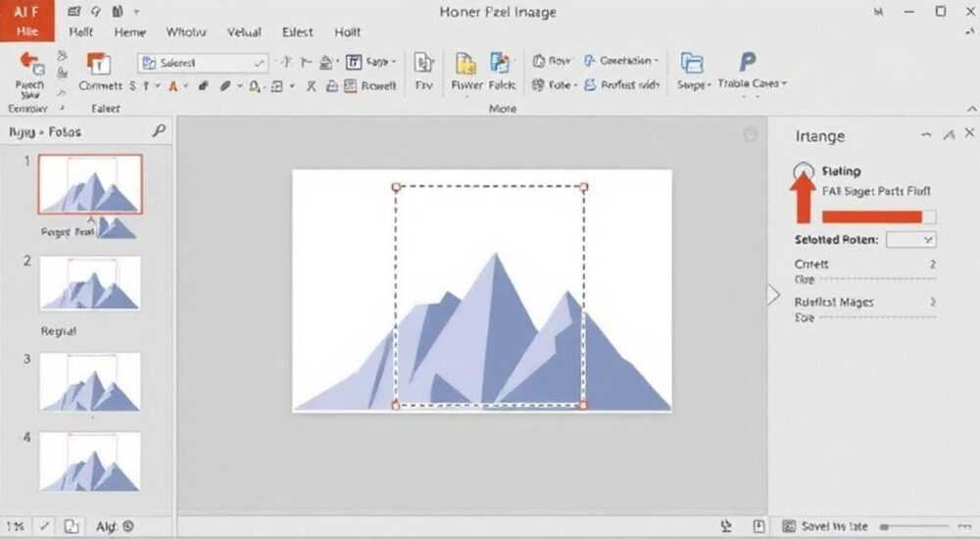980x539 pixels.
Task: Close the Irtange side pane
Action: [x=969, y=132]
